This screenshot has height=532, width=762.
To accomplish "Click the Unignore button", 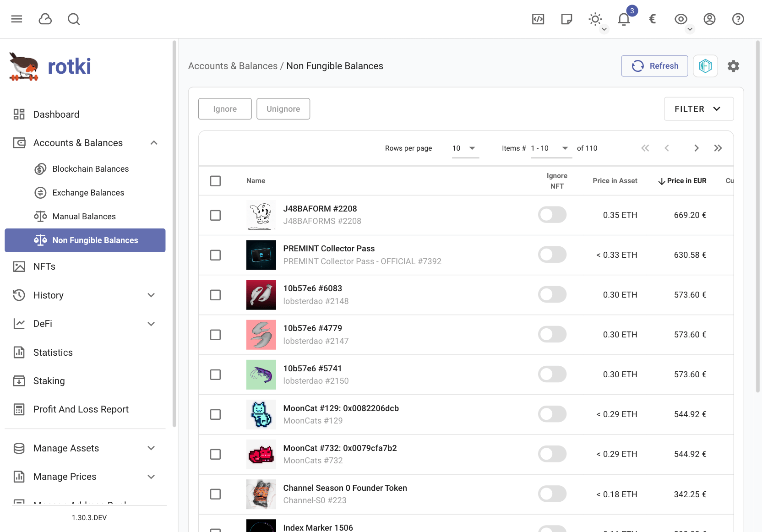I will pyautogui.click(x=283, y=109).
